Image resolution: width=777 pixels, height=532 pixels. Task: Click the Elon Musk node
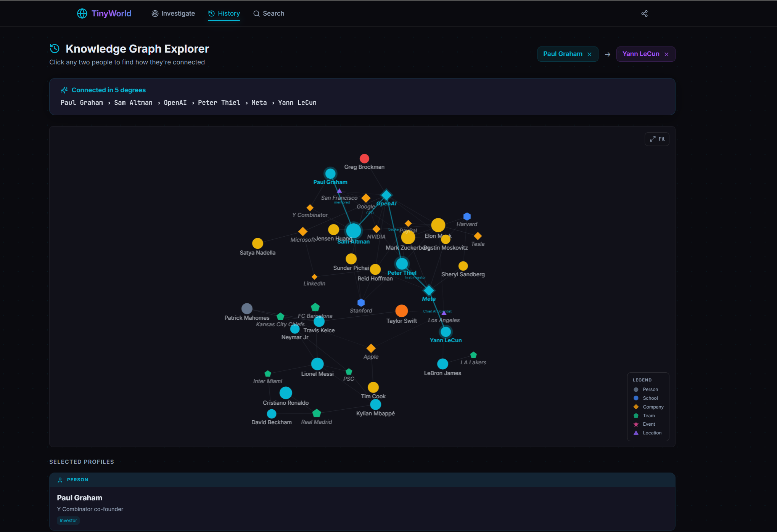point(438,225)
